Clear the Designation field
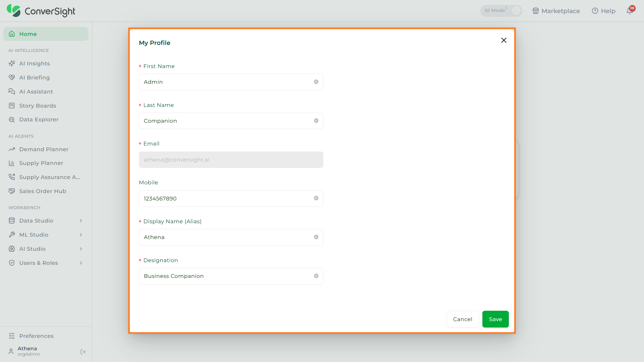The height and width of the screenshot is (362, 644). pyautogui.click(x=316, y=276)
